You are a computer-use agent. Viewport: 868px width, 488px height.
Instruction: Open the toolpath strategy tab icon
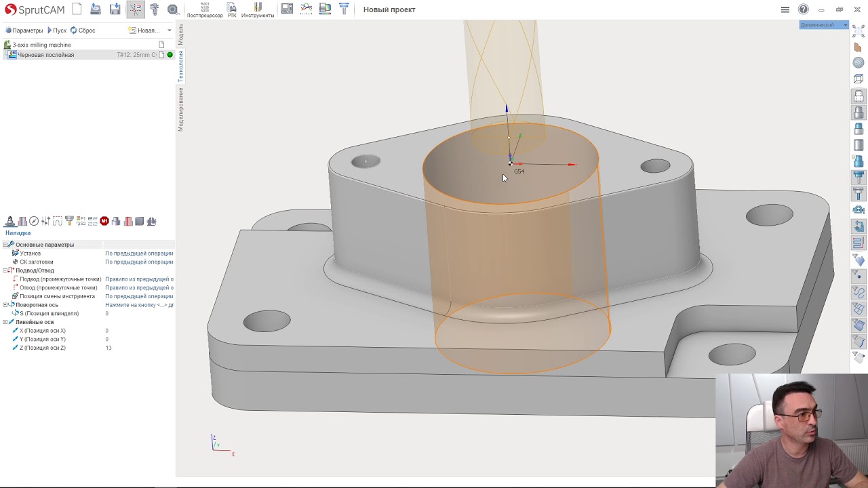tap(58, 221)
